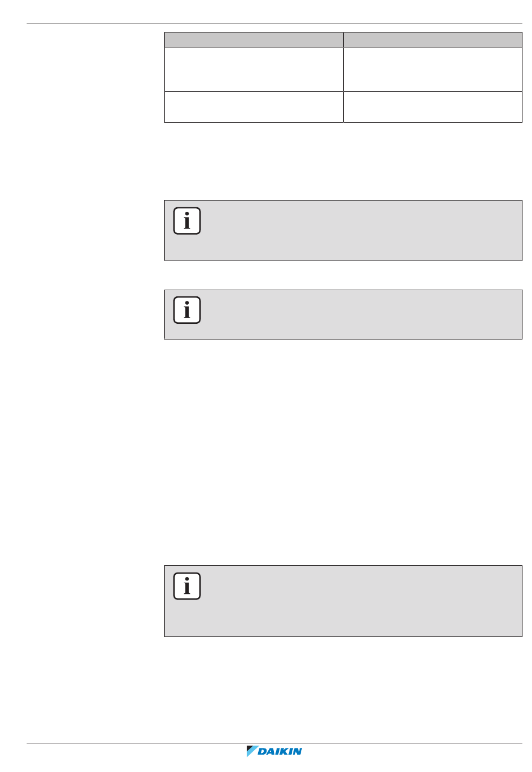
Task: Select the info icon in the middle note box
Action: pyautogui.click(x=187, y=310)
